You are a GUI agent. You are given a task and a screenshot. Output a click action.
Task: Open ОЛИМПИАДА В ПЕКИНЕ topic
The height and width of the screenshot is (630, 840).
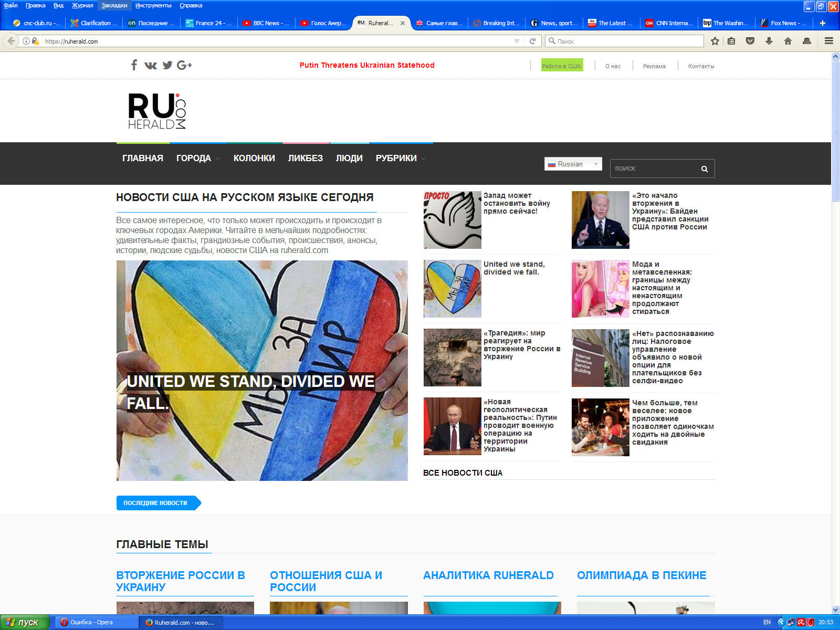point(642,575)
